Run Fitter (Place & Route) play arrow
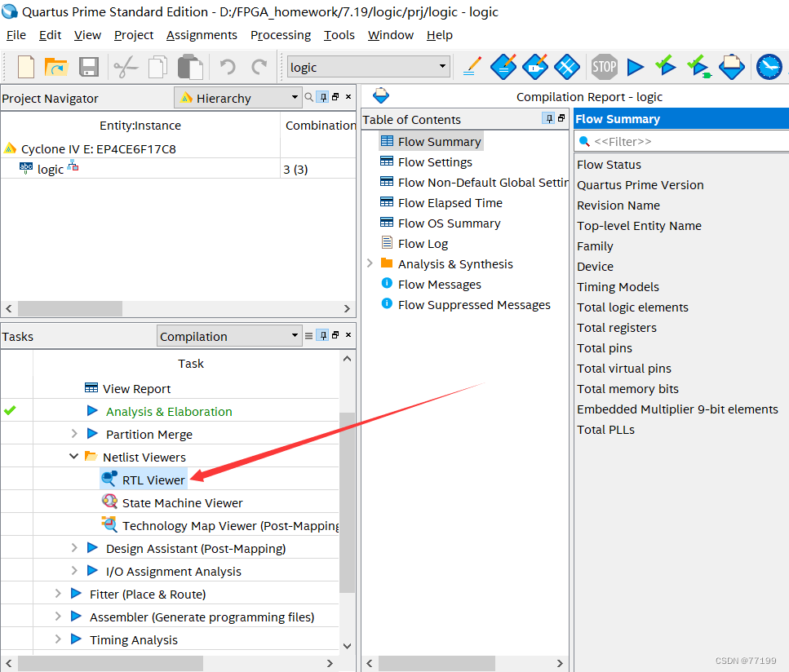This screenshot has height=672, width=789. (x=76, y=593)
